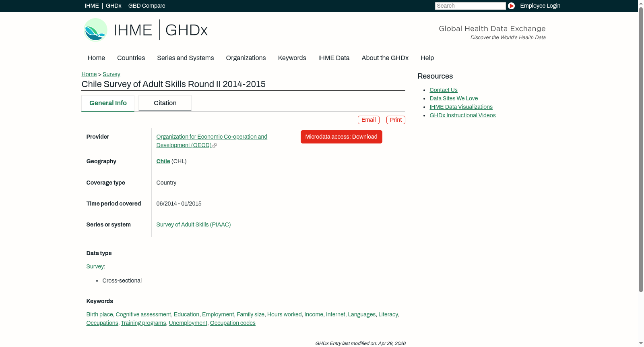The width and height of the screenshot is (644, 347).
Task: Click GHDx link in top bar
Action: [x=114, y=6]
